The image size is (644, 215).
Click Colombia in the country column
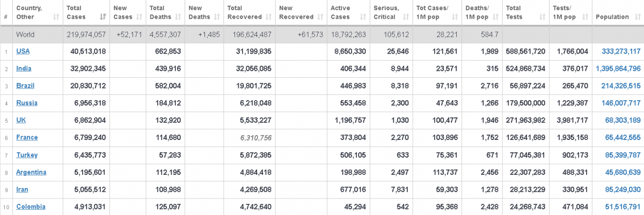tap(31, 206)
